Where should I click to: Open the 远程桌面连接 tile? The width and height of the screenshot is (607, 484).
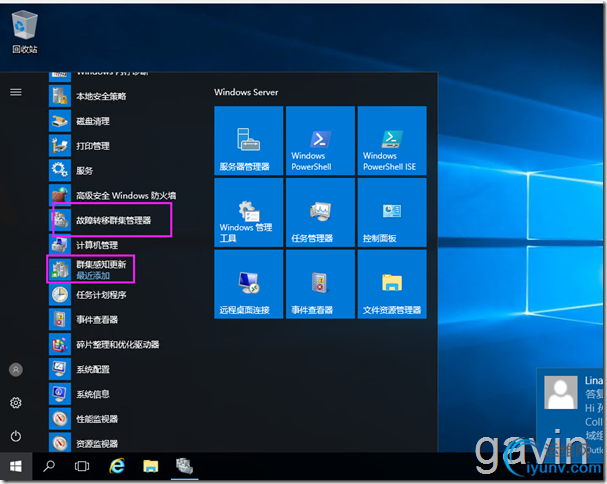(249, 284)
